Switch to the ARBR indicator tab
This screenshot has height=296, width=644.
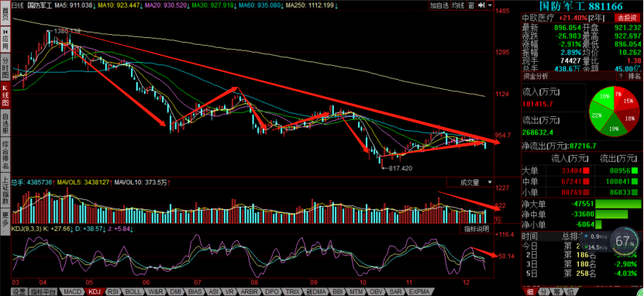[x=250, y=292]
